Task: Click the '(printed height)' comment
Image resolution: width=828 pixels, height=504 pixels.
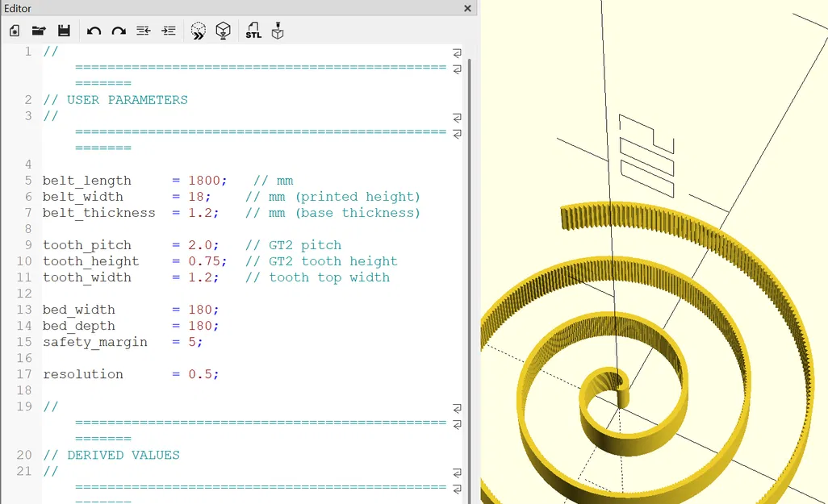Action: 358,197
